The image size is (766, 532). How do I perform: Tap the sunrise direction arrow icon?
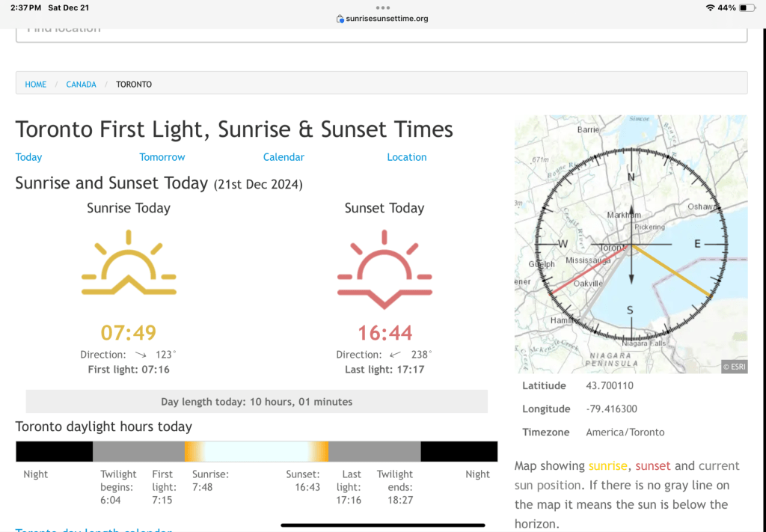[140, 355]
